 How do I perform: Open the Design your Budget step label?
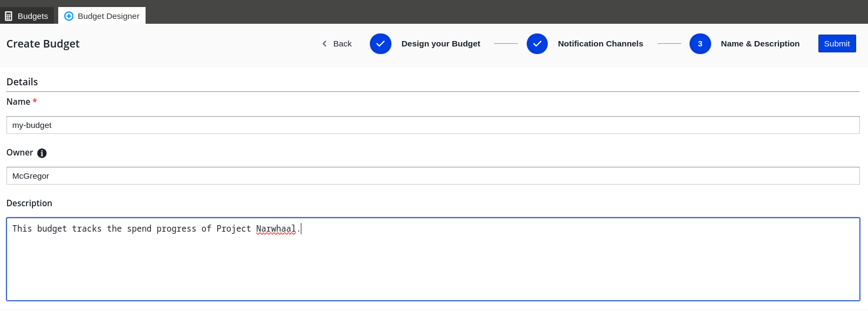pyautogui.click(x=440, y=44)
